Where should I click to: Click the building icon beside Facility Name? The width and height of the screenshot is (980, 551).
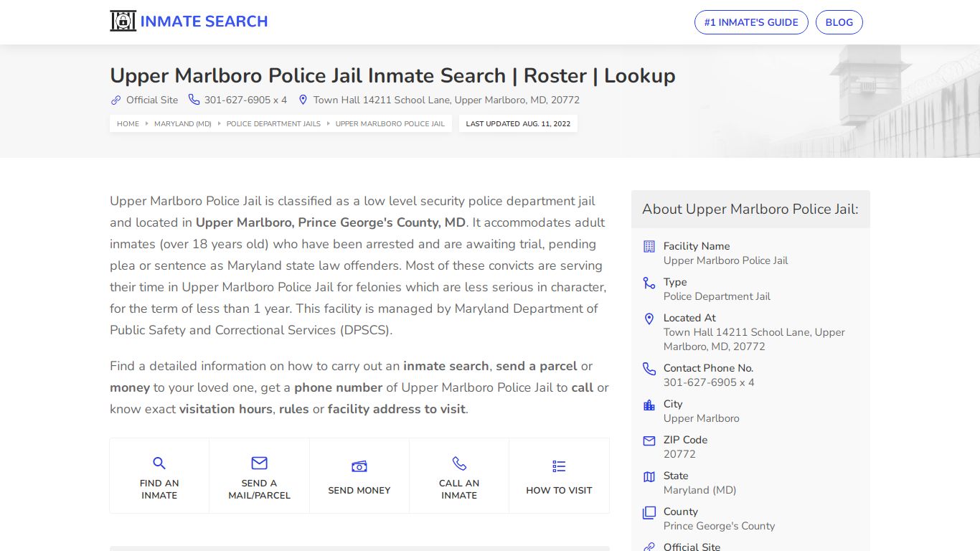(x=649, y=247)
